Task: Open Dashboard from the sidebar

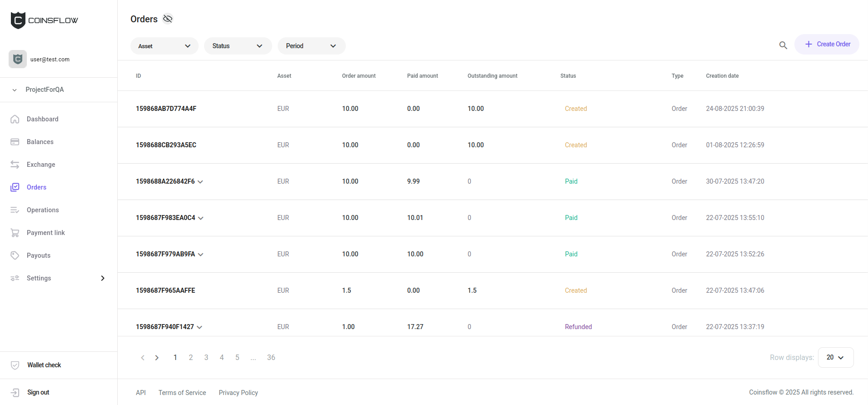Action: click(42, 119)
